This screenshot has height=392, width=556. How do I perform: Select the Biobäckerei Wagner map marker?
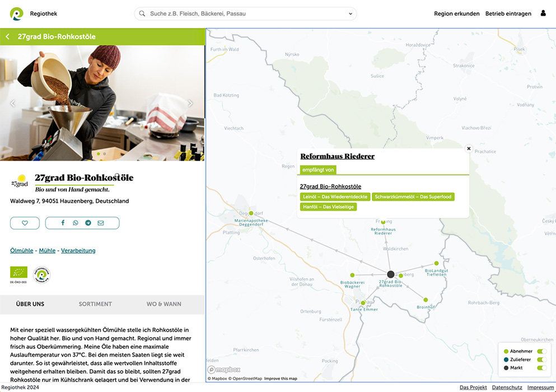(x=352, y=275)
